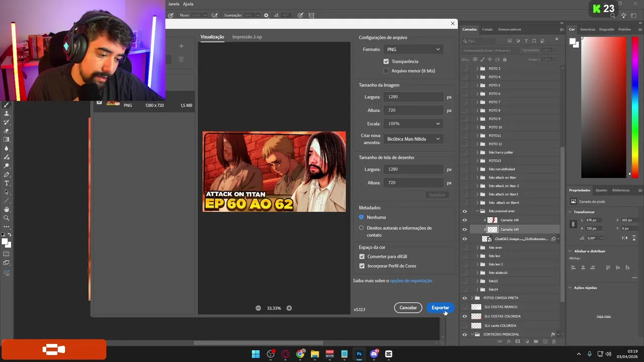
Task: Select Direitos autorais e informações radio button
Action: [361, 228]
